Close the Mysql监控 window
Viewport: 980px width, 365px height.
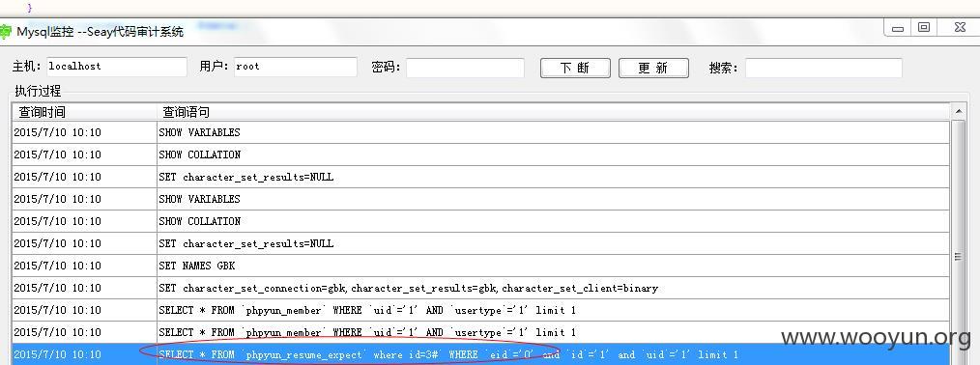tap(961, 27)
